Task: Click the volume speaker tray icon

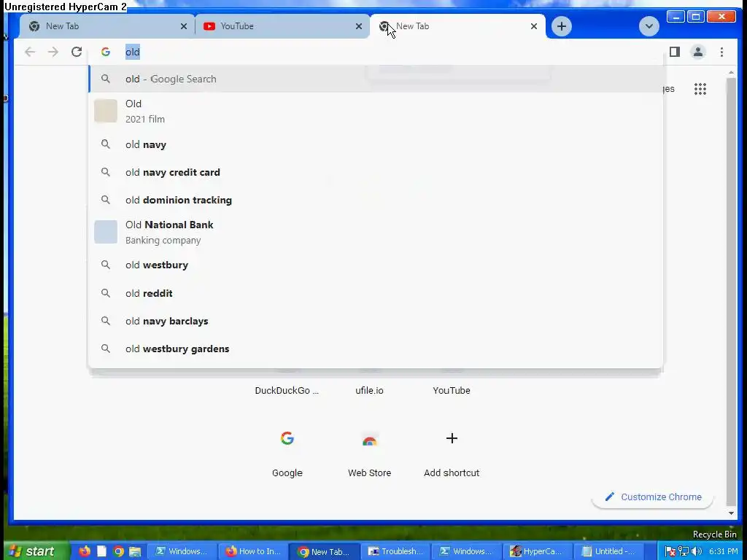Action: (697, 551)
